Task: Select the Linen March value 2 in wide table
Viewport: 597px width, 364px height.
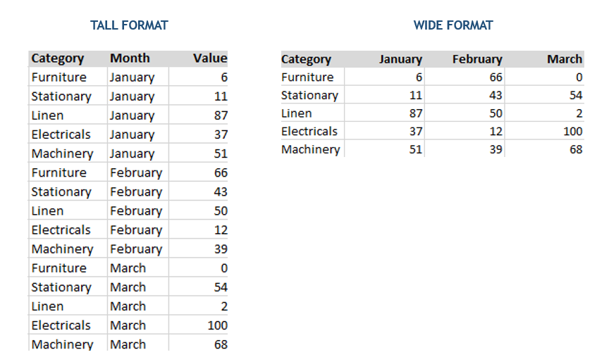Action: [x=579, y=113]
